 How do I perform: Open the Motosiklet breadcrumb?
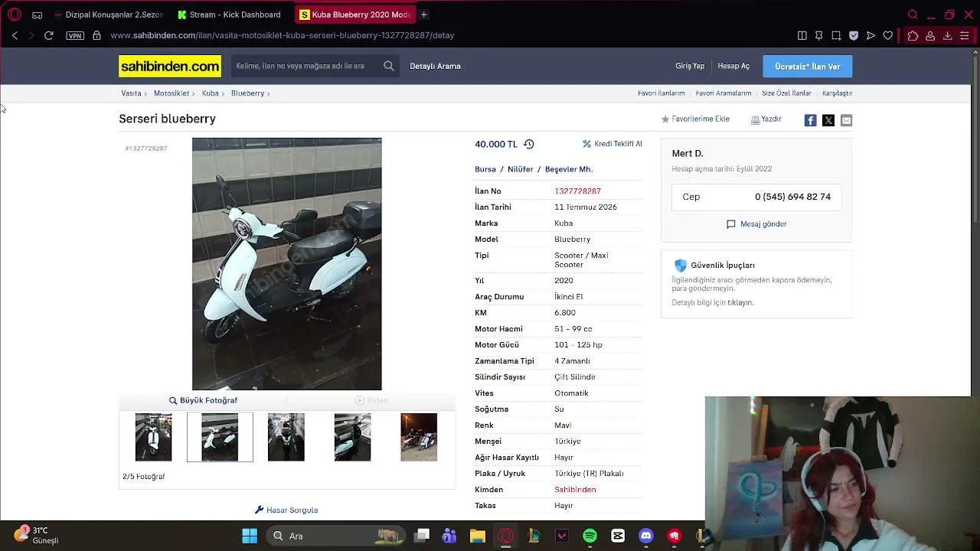click(171, 93)
